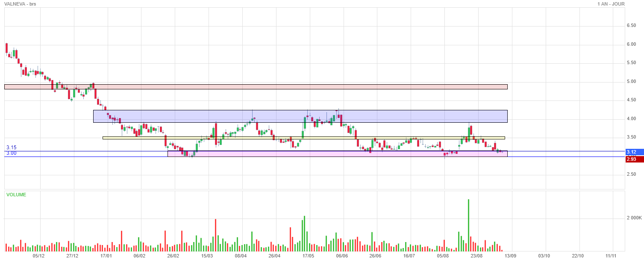Screen dimensions: 644x260
Task: Select the 11/11 date label
Action: pyautogui.click(x=612, y=256)
